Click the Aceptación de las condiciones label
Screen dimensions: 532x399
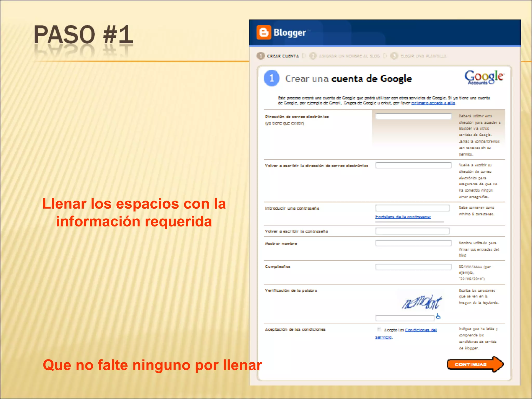295,329
